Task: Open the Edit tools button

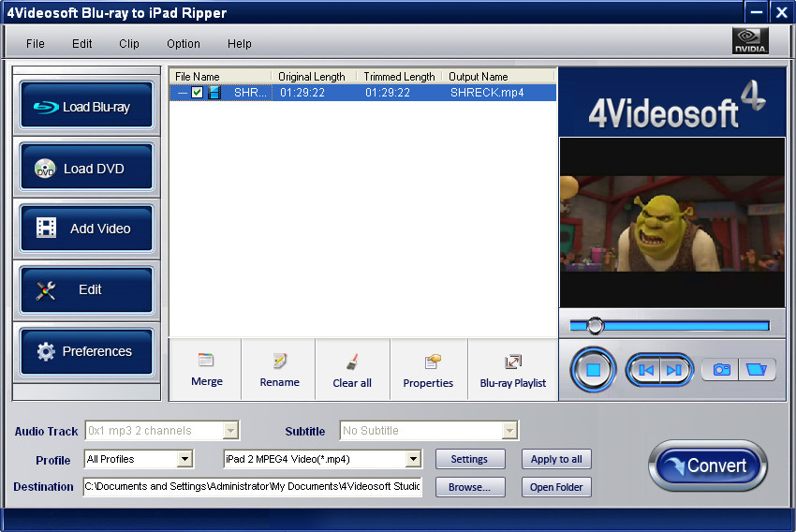Action: [85, 289]
